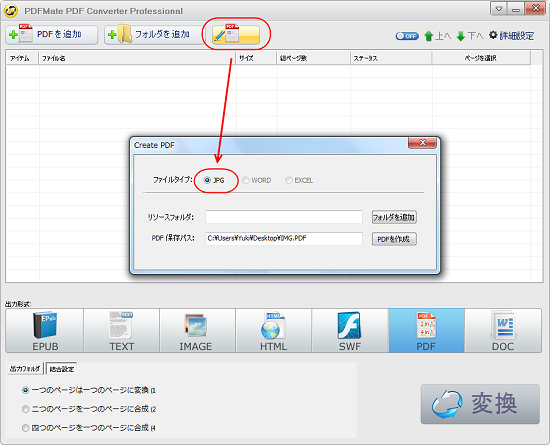Switch to the 出力フォルダ tab
Image resolution: width=550 pixels, height=445 pixels.
[25, 369]
